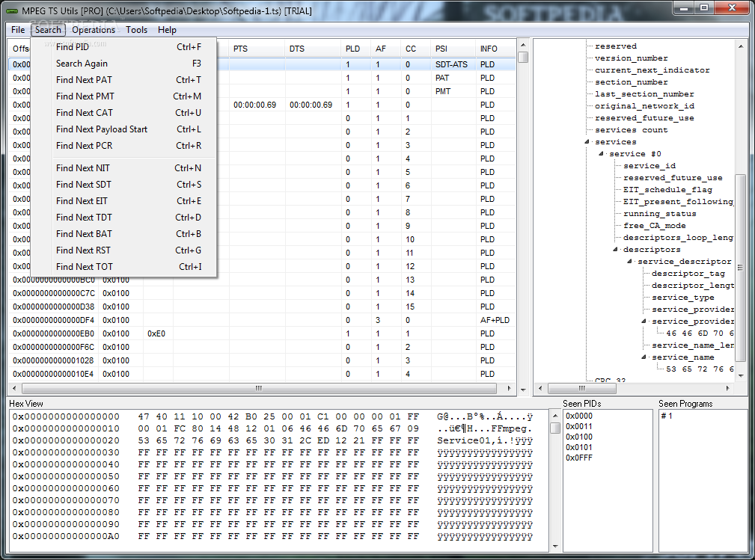The image size is (755, 560).
Task: Click the MPEG TS Utils title bar icon
Action: tap(11, 10)
